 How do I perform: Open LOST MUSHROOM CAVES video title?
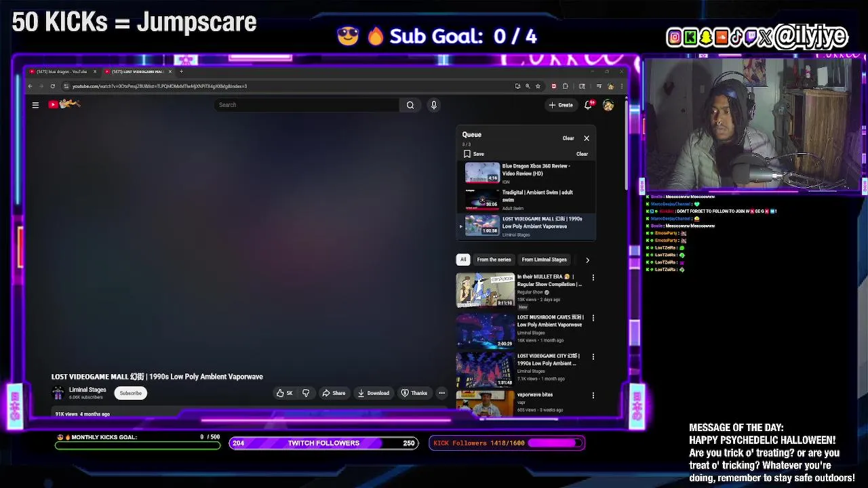point(549,321)
